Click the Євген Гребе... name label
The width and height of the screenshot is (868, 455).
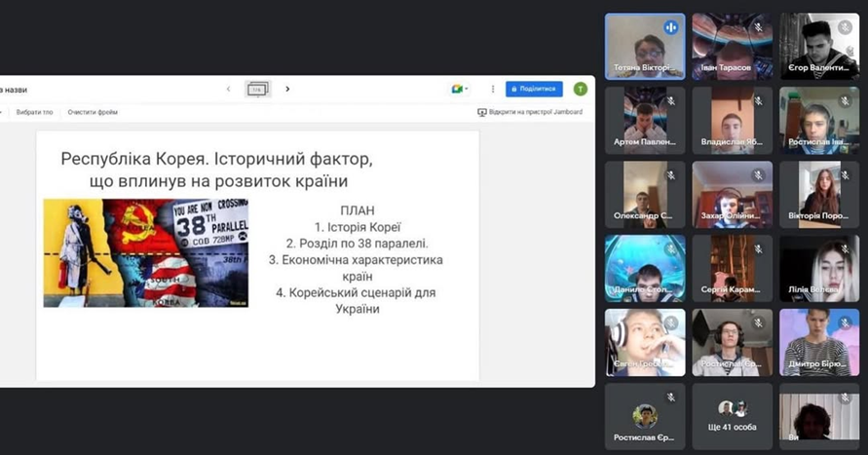pyautogui.click(x=643, y=363)
